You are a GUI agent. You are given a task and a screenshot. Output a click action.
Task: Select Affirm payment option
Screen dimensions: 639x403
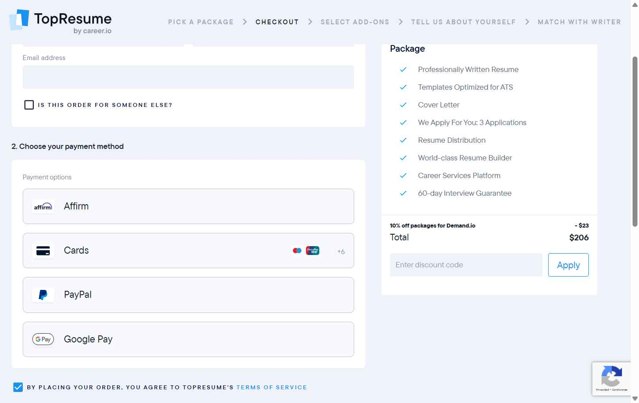[x=188, y=206]
